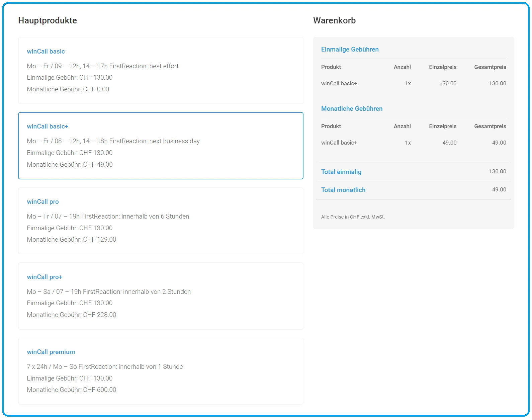The width and height of the screenshot is (532, 420).
Task: Click 'Einmalige Gebühr: CHF 130.00' in winCall premium card
Action: pos(70,379)
